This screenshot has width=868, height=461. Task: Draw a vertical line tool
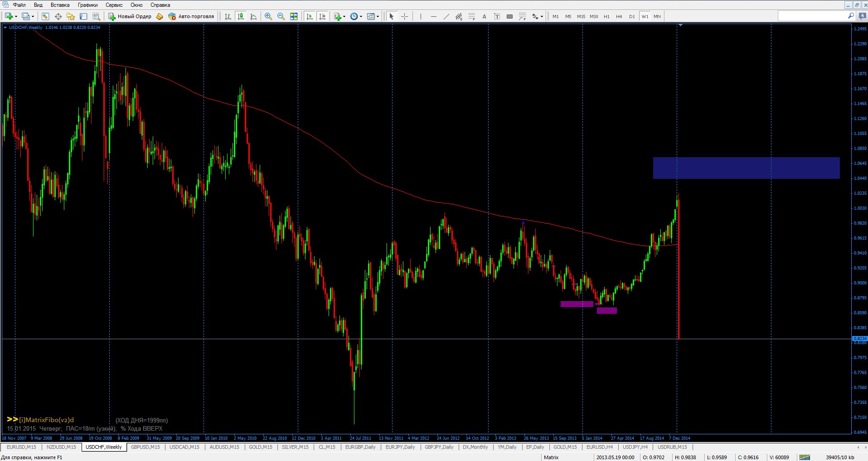click(421, 16)
